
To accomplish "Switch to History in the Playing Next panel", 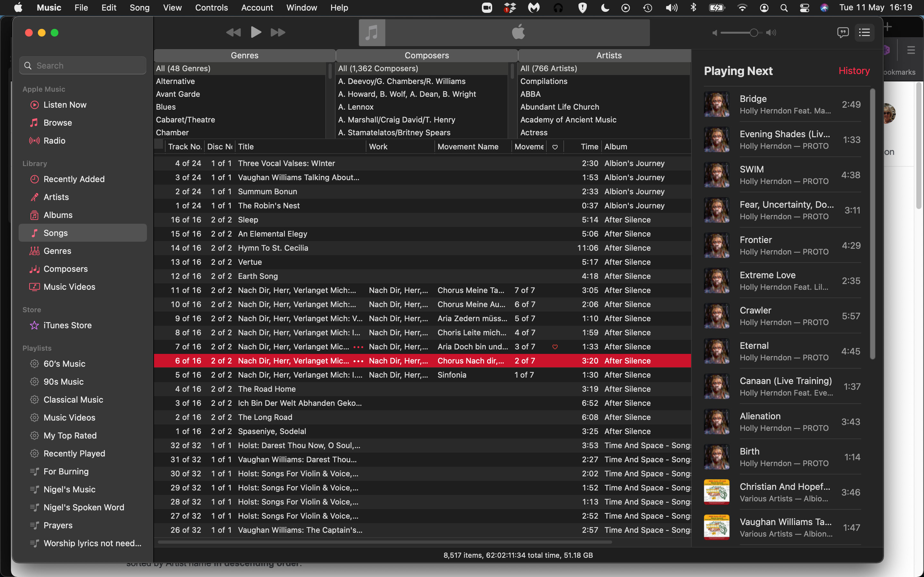I will [x=854, y=71].
